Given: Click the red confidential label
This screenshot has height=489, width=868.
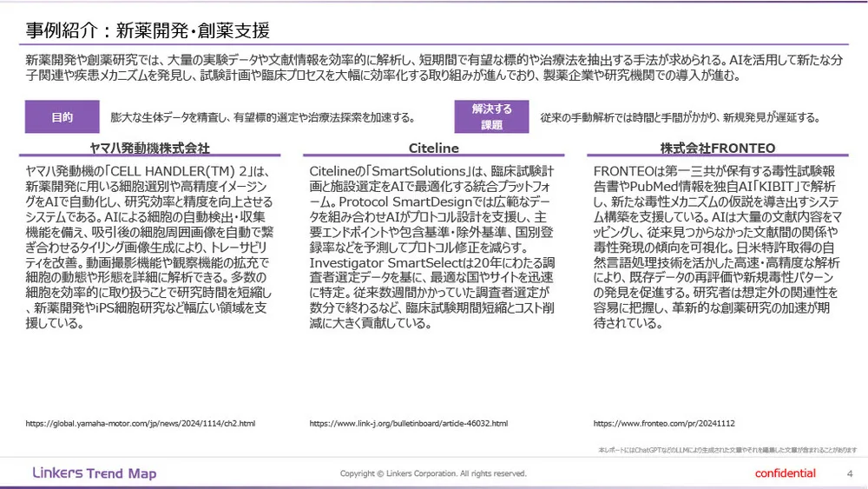Looking at the screenshot, I should 785,473.
